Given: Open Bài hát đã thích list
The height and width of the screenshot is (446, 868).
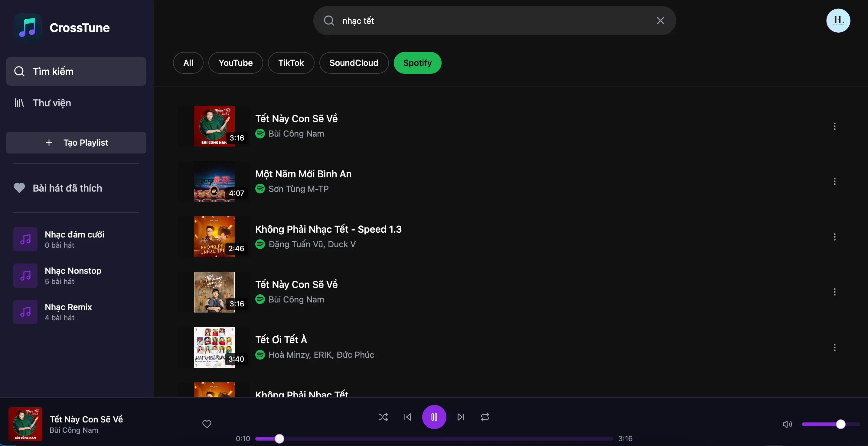Looking at the screenshot, I should click(x=67, y=188).
